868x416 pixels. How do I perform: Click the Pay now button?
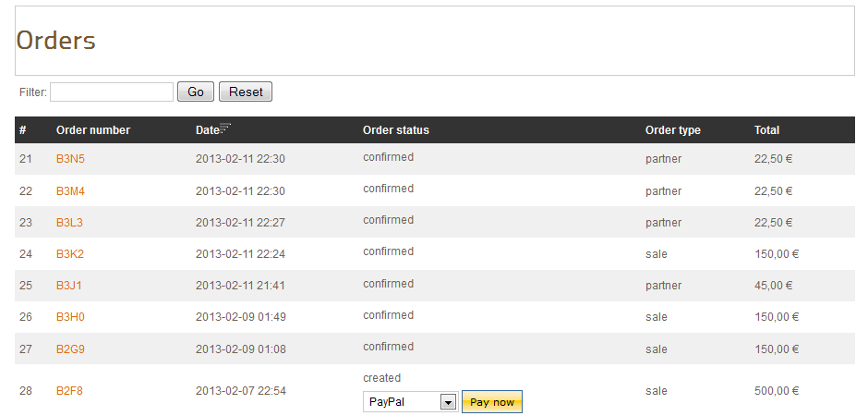click(x=492, y=402)
